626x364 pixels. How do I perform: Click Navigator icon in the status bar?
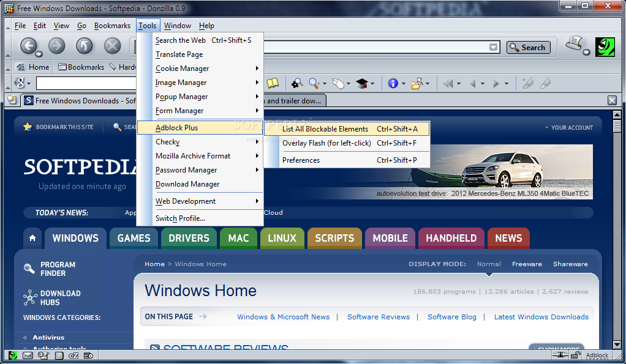[13, 355]
